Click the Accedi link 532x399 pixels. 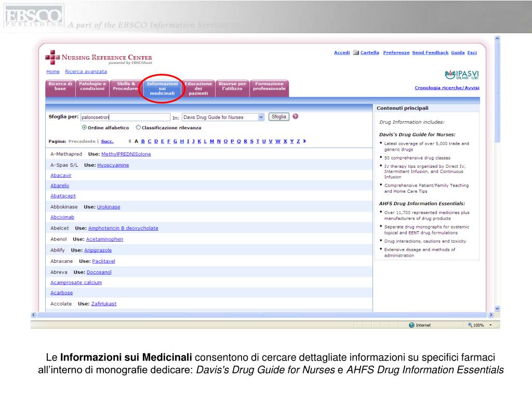coord(342,52)
